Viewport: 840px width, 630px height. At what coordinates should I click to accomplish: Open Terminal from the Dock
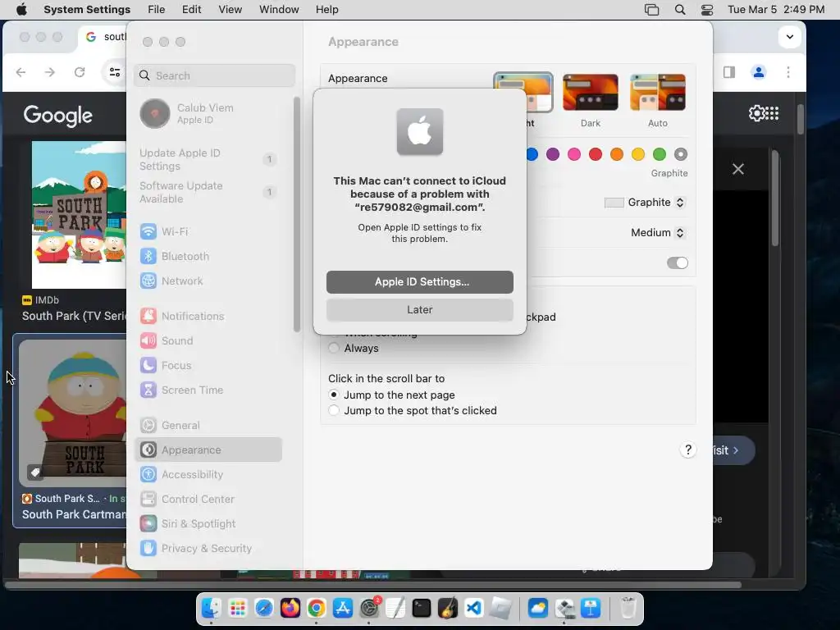(422, 609)
